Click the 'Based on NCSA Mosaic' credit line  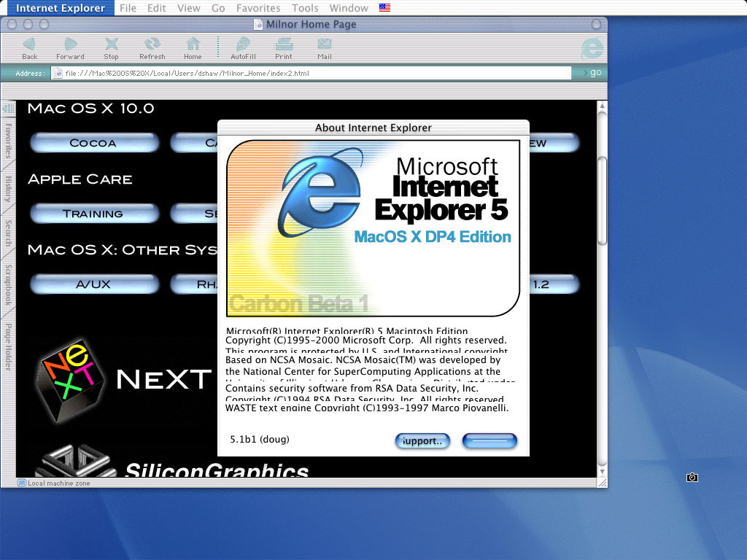[363, 360]
